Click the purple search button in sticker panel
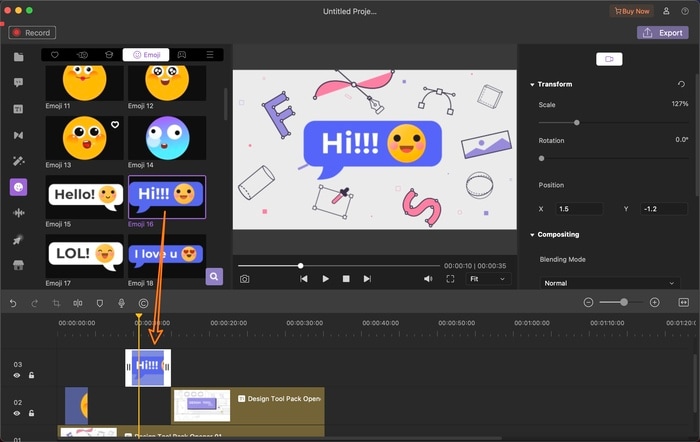Image resolution: width=700 pixels, height=442 pixels. click(214, 276)
